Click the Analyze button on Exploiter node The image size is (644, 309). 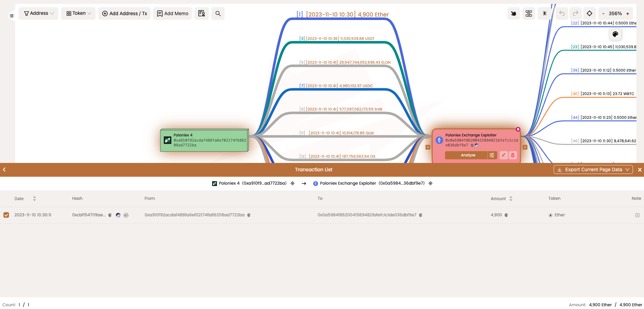pyautogui.click(x=467, y=155)
